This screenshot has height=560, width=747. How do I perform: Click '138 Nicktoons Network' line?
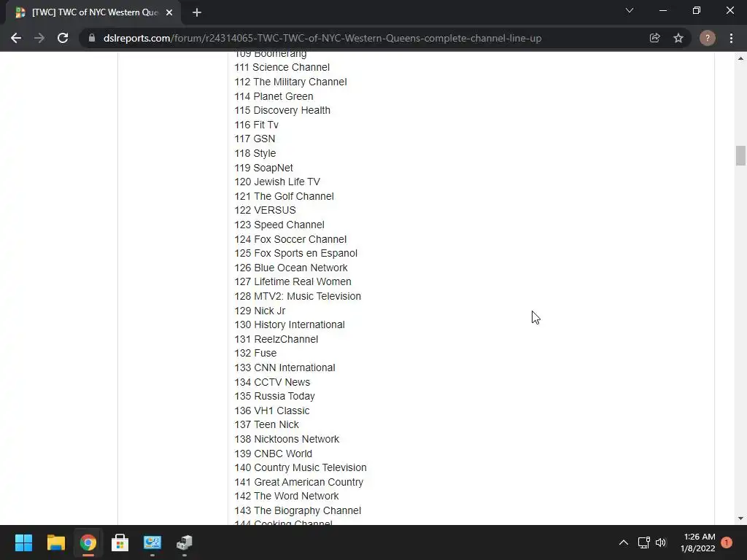tap(287, 439)
